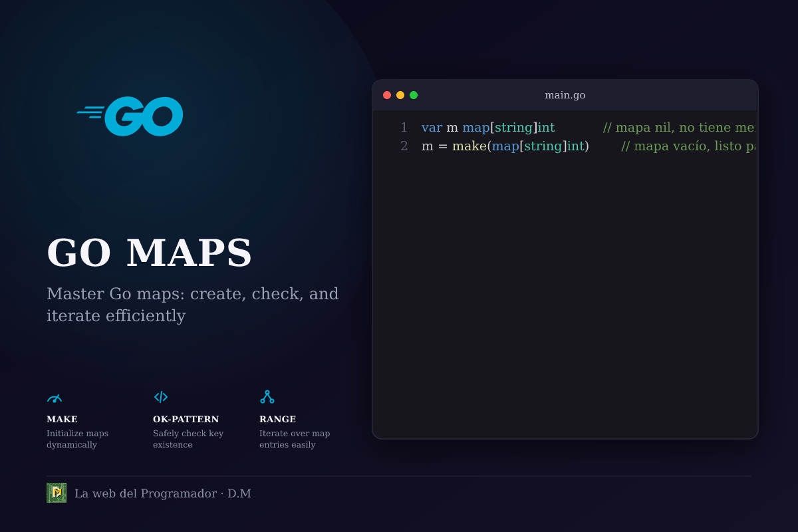Select the main.go title tab
Viewport: 798px width, 532px height.
(565, 95)
